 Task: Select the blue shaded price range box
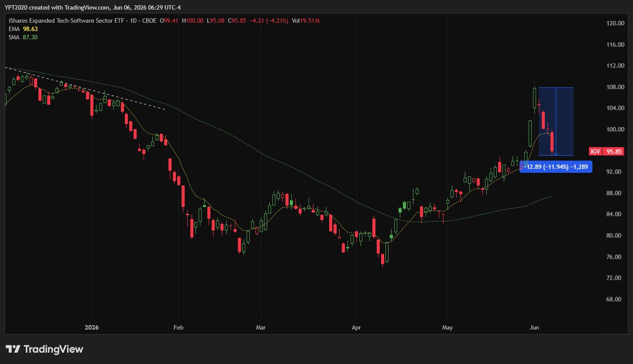556,121
